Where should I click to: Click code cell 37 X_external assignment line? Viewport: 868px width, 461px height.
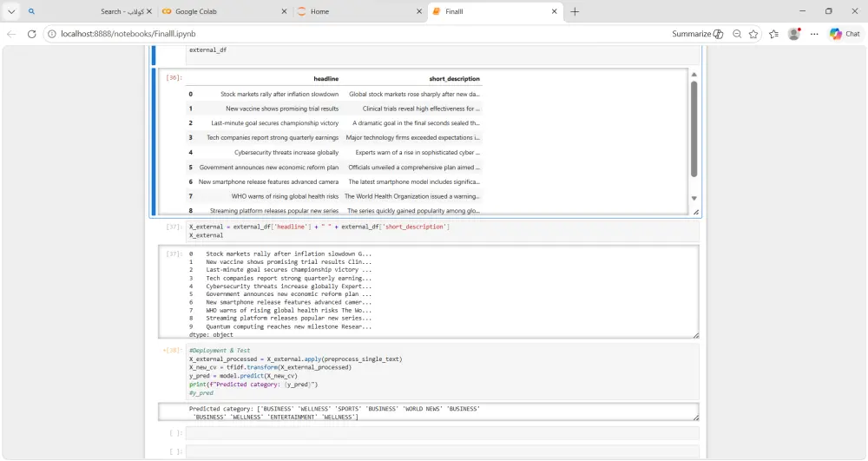click(x=319, y=227)
